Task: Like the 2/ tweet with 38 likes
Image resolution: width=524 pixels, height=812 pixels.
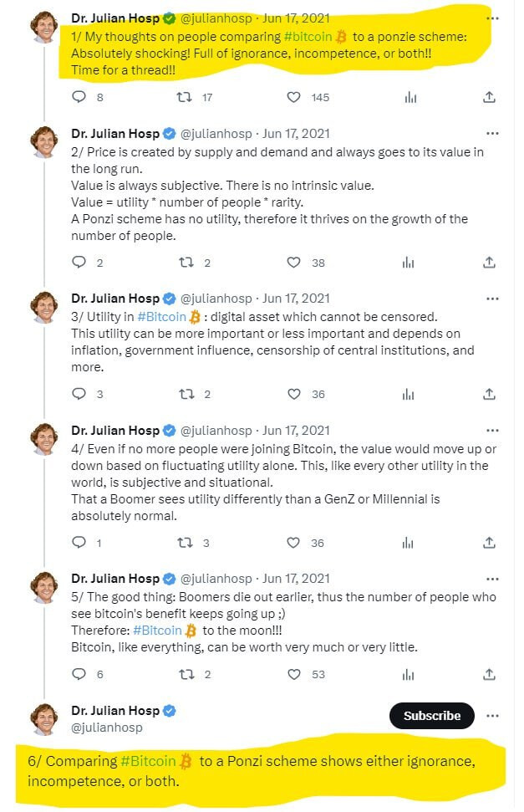Action: click(293, 263)
